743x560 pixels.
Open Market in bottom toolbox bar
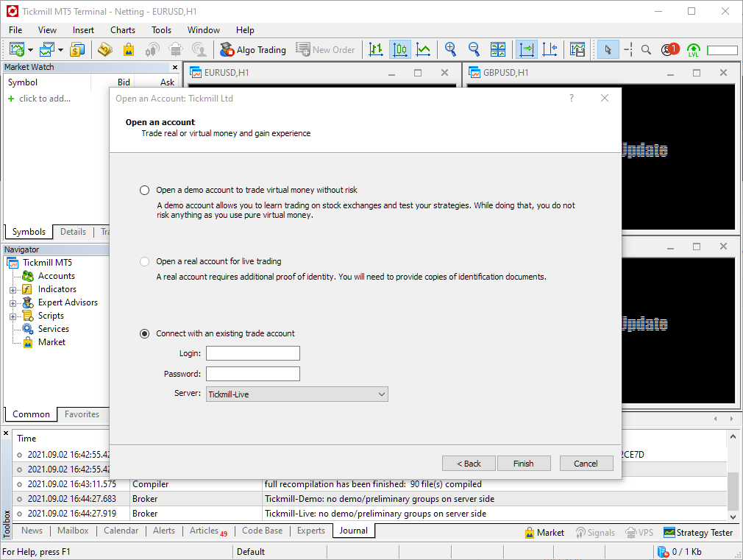545,533
